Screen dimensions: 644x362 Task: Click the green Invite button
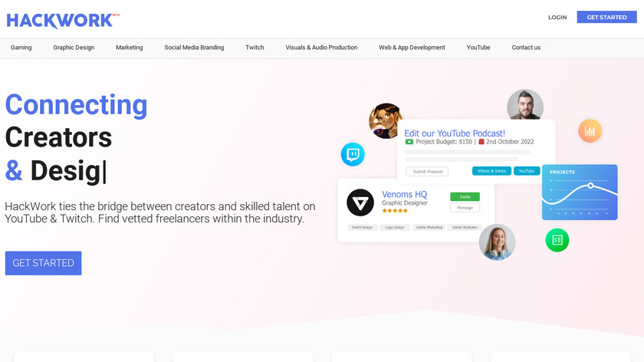(x=465, y=197)
